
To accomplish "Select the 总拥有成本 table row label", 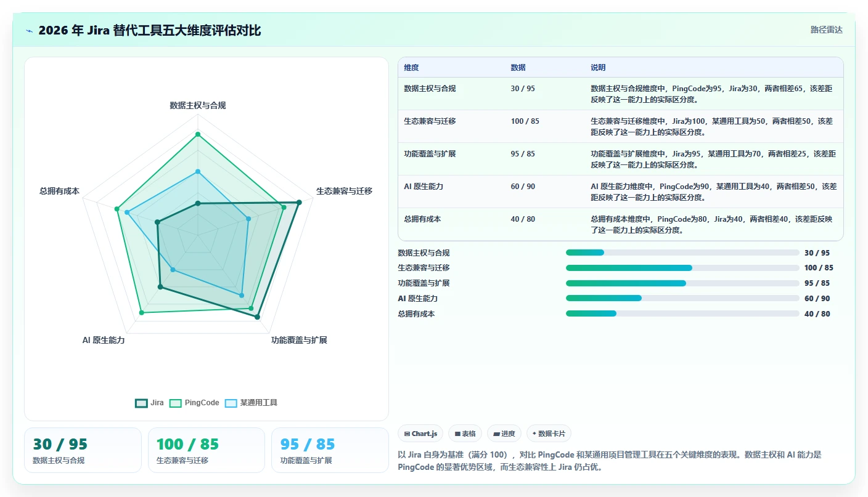I will coord(422,219).
